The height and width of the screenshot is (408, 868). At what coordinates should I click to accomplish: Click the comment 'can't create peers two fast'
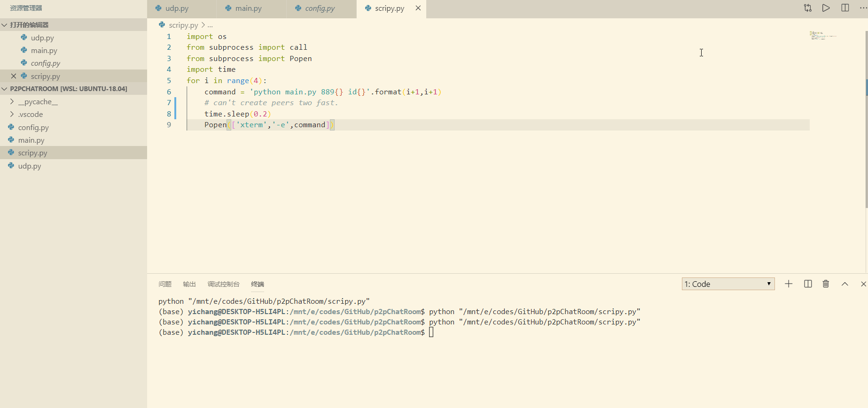[x=271, y=103]
